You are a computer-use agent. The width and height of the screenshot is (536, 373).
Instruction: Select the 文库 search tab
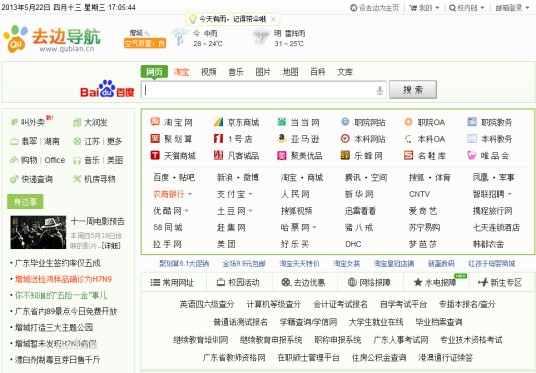tap(345, 72)
